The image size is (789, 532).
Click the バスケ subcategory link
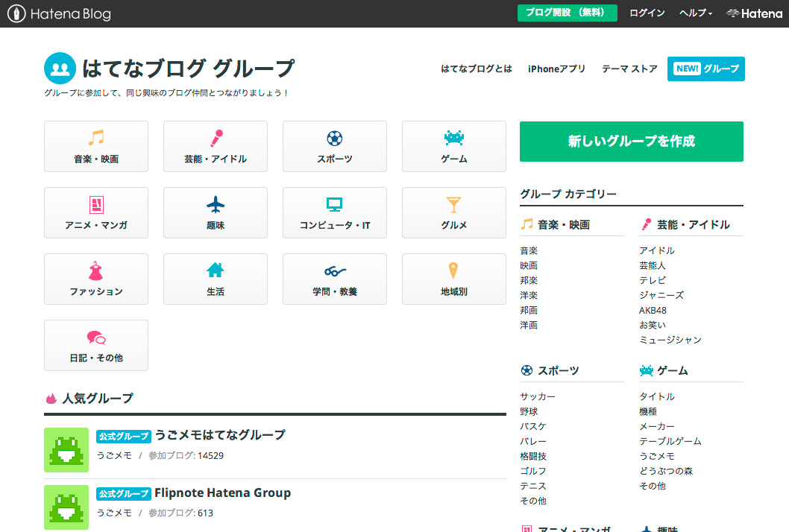533,426
